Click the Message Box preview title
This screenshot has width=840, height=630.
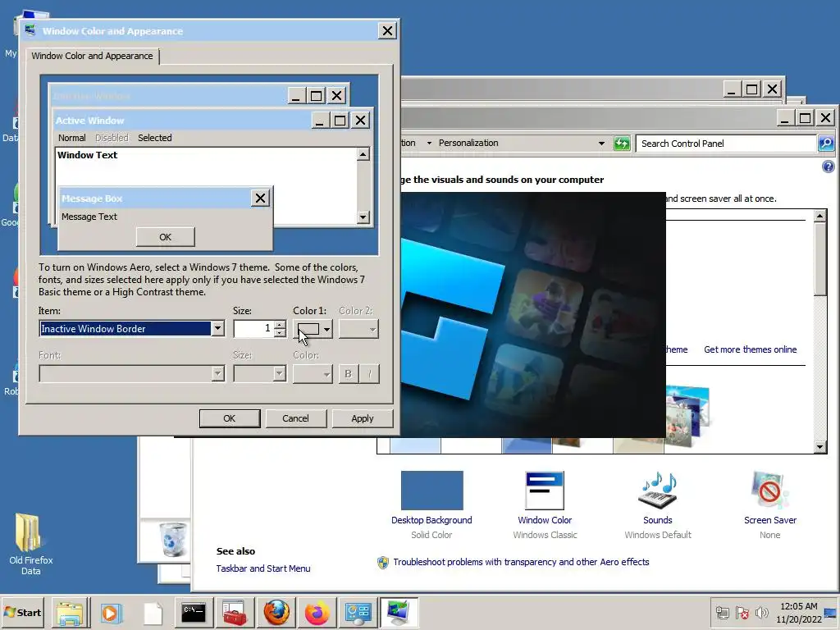pos(92,199)
